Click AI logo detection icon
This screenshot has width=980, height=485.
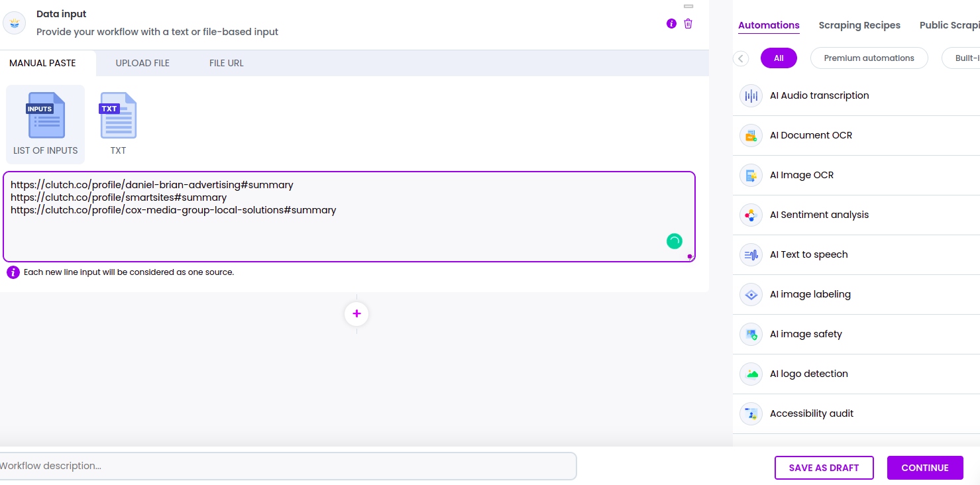point(751,374)
